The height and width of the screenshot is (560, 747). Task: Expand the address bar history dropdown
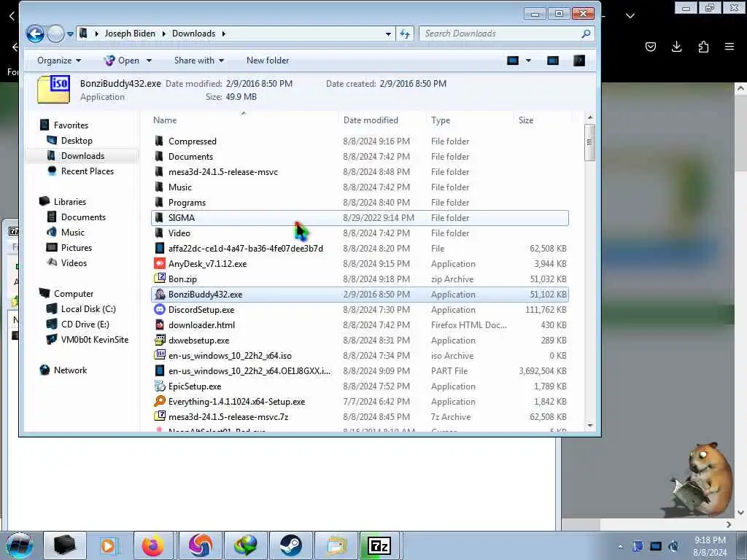coord(388,34)
